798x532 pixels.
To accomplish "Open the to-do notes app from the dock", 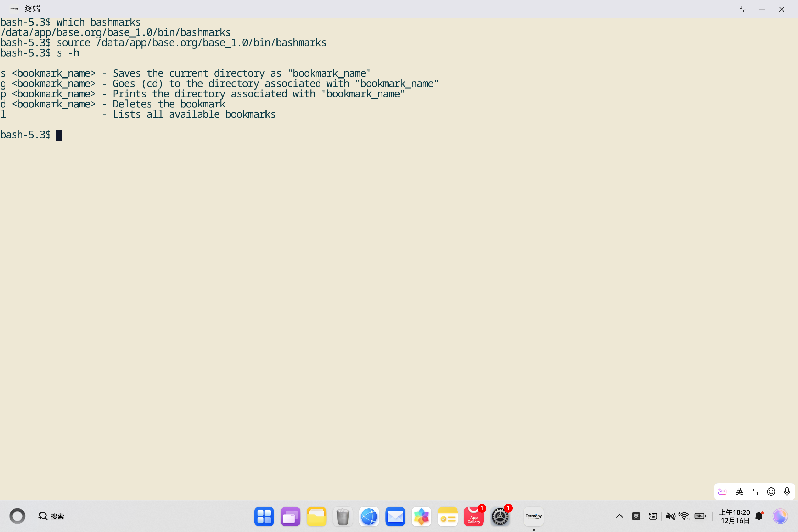I will 448,516.
